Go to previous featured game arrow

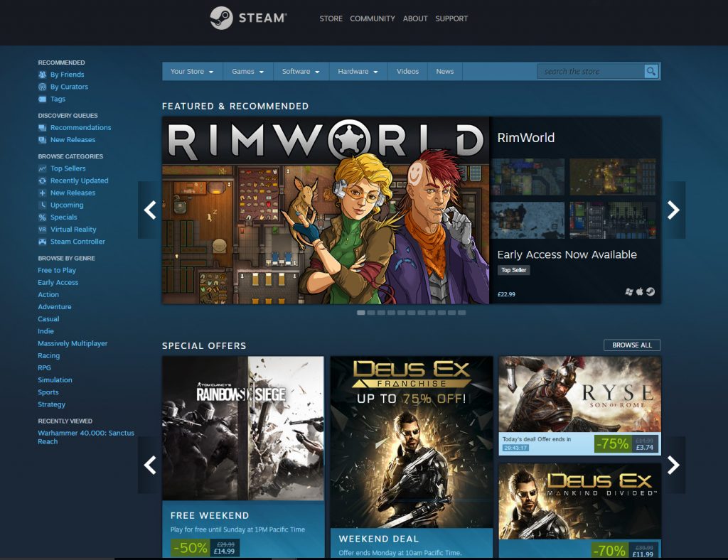click(x=150, y=210)
